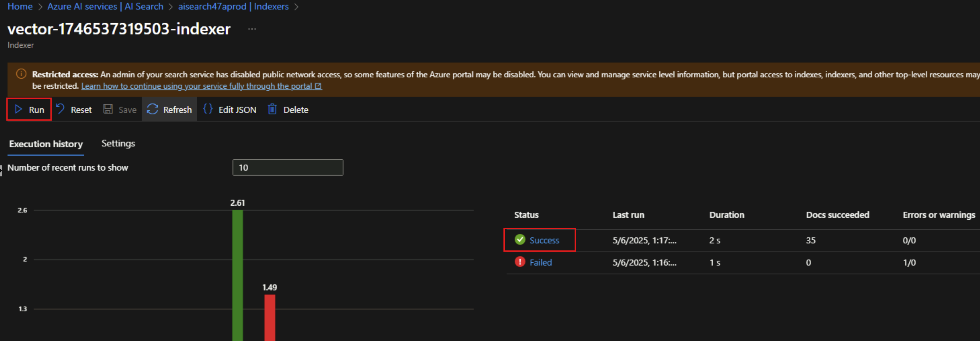The image size is (980, 341).
Task: Click the info icon in the warning banner
Action: pyautogui.click(x=21, y=74)
